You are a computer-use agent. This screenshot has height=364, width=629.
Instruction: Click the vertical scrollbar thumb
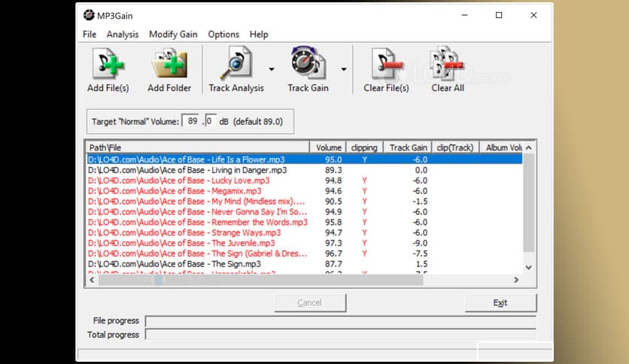click(x=529, y=203)
